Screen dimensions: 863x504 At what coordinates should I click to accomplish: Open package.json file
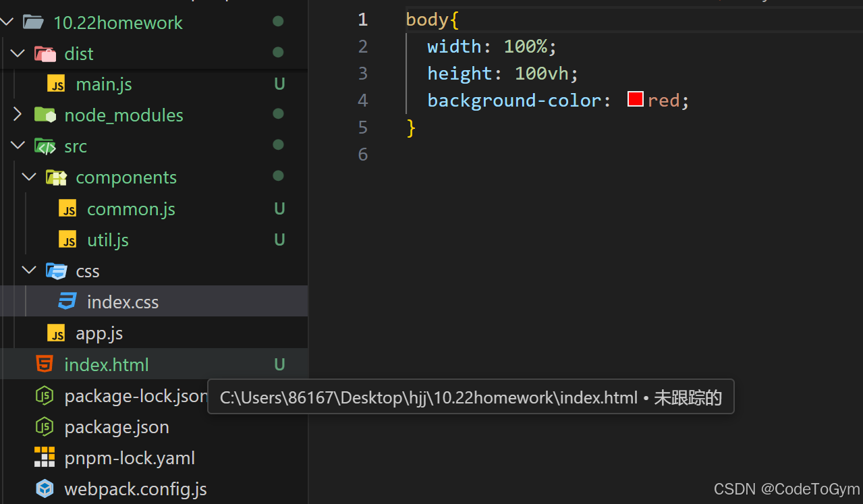[117, 427]
